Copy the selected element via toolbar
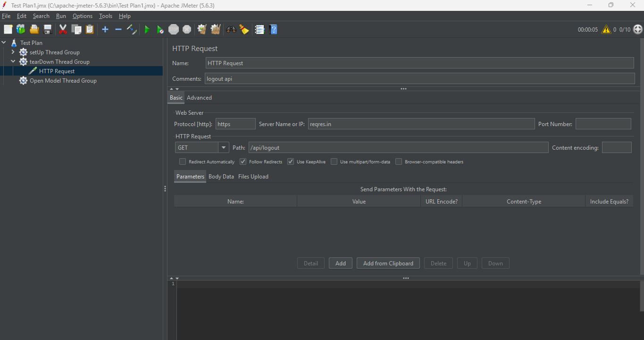The image size is (644, 340). [76, 29]
